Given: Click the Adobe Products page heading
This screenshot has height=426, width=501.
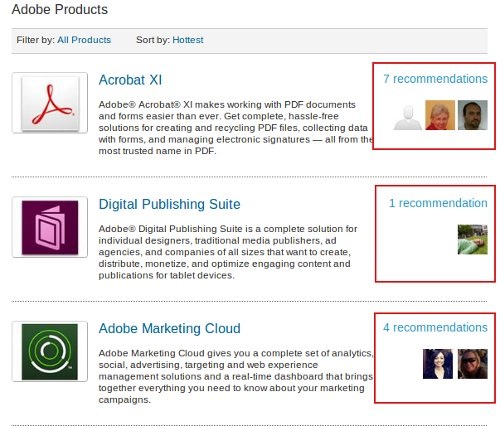Looking at the screenshot, I should 60,9.
